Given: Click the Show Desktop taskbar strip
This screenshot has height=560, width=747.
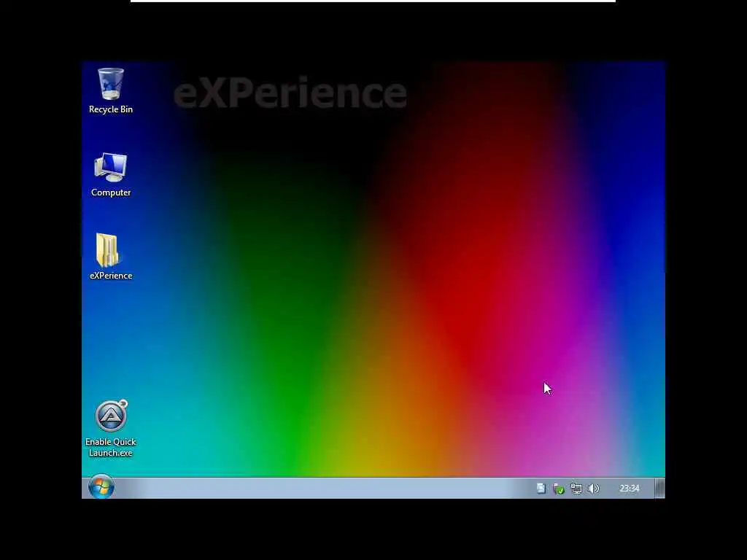Looking at the screenshot, I should pos(659,489).
